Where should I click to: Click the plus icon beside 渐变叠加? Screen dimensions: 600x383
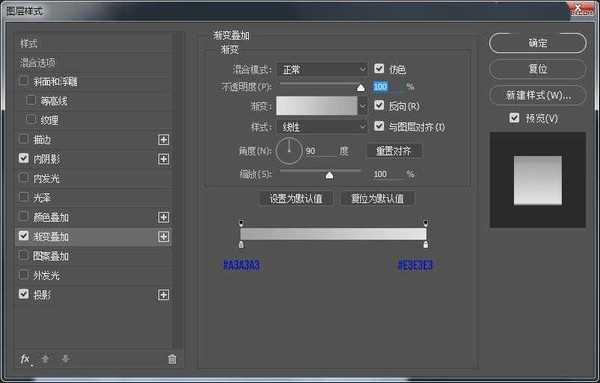163,236
